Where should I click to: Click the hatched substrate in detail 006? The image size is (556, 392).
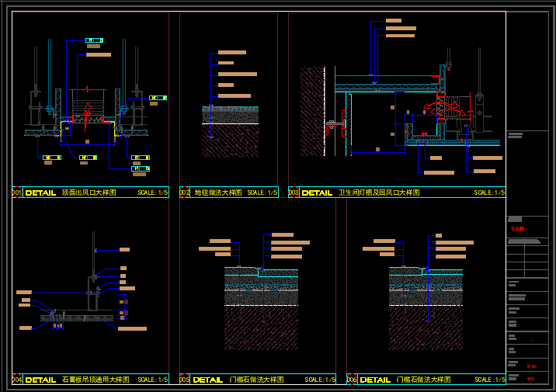[x=426, y=328]
